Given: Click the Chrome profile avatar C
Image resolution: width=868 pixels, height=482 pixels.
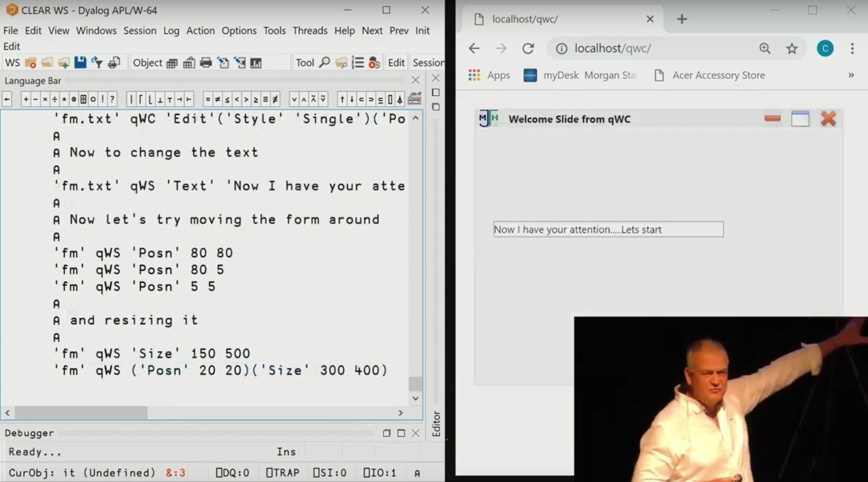Looking at the screenshot, I should click(825, 48).
